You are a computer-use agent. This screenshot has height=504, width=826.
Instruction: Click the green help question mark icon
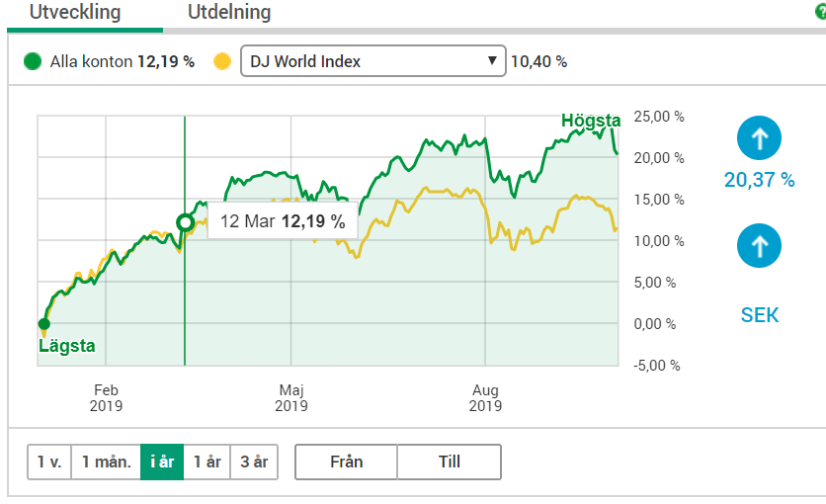click(820, 13)
